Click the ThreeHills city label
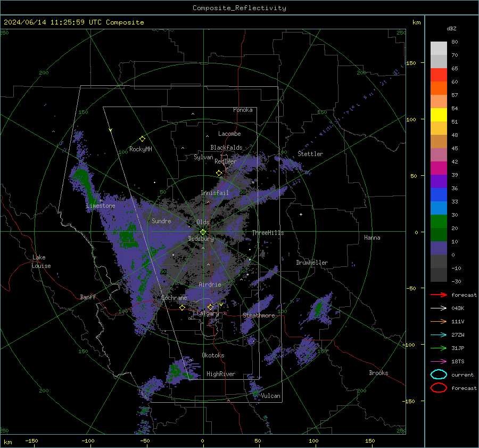Viewport: 479px width, 448px height. pos(268,233)
